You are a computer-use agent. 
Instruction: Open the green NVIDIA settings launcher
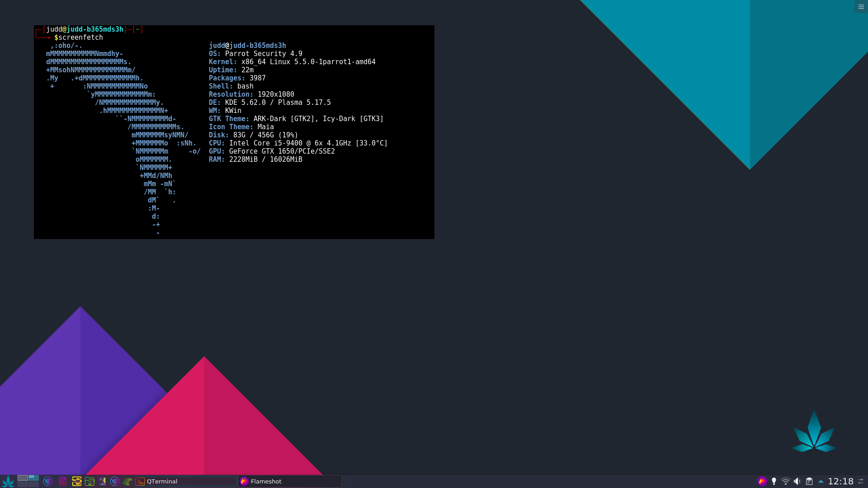pos(127,482)
